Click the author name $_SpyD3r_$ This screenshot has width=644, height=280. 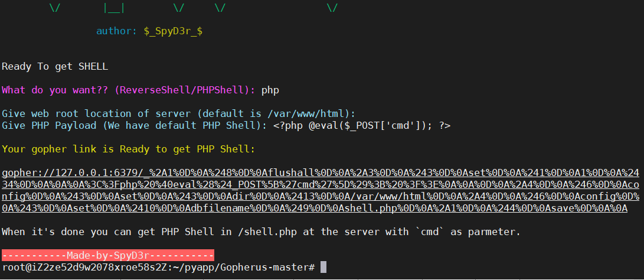tap(173, 31)
